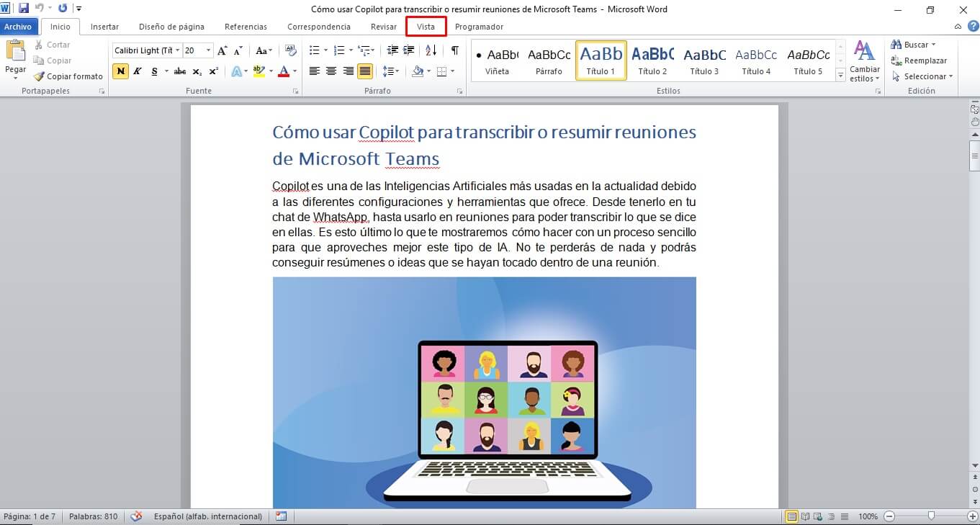This screenshot has height=525, width=980.
Task: Click the vertical scrollbar thumb
Action: coord(974,156)
